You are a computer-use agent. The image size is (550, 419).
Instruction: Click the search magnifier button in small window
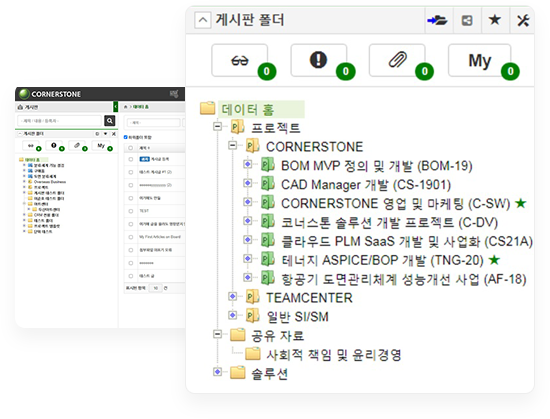coord(110,121)
